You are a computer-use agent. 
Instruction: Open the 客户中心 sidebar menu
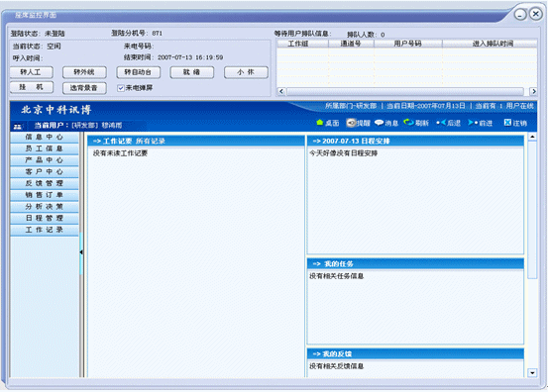coord(45,171)
